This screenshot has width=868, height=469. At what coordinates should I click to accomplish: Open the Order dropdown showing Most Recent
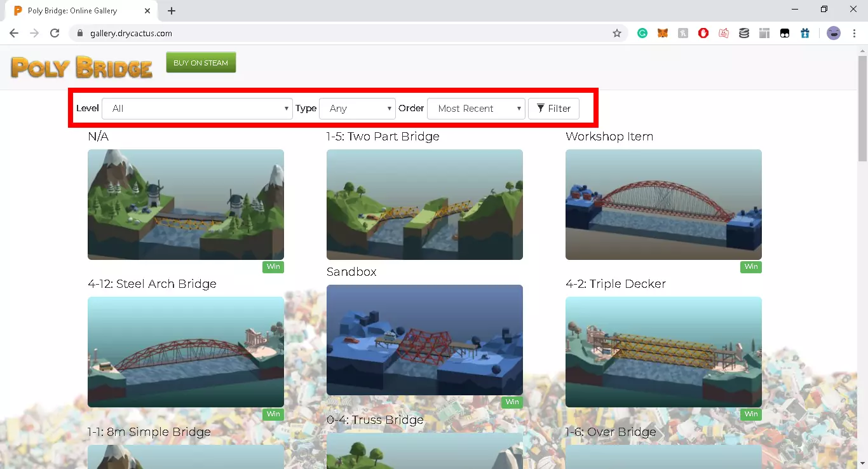click(476, 109)
